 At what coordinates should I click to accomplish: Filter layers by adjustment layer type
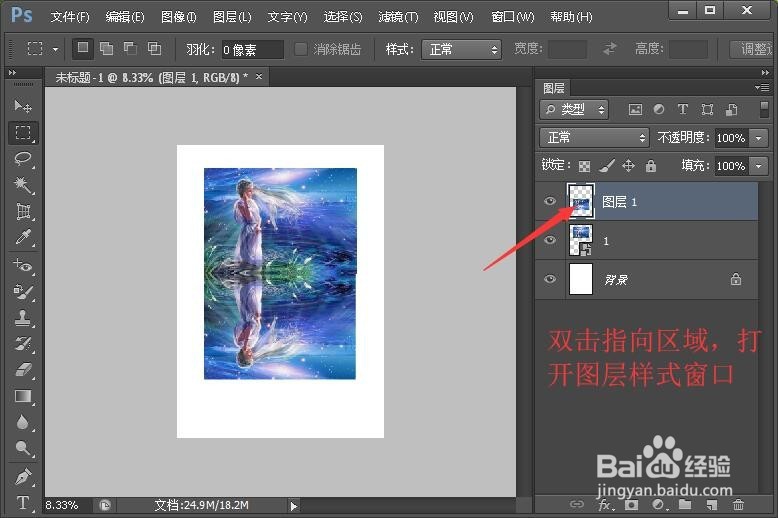pos(659,110)
